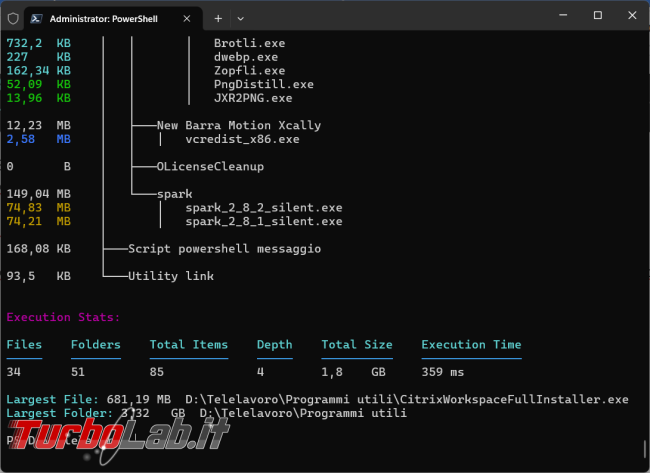650x473 pixels.
Task: Click the CitrixWorkspaceFullInstaller.exe path
Action: [407, 399]
